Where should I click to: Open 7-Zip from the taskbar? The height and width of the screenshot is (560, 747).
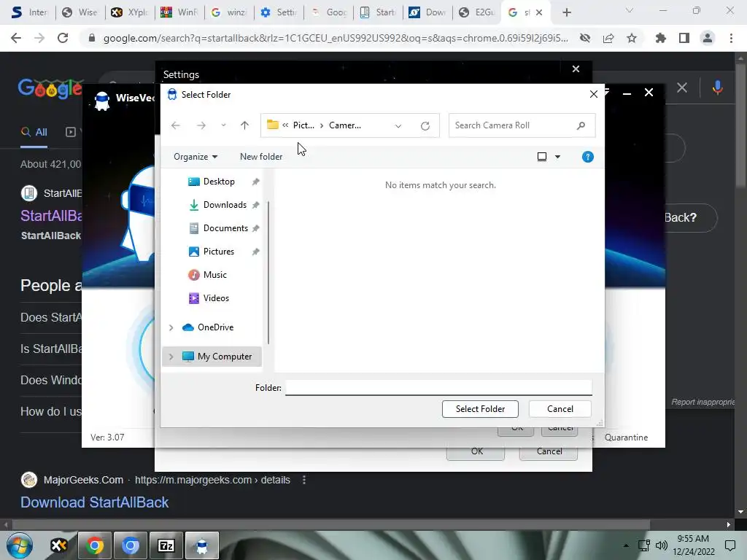point(166,545)
